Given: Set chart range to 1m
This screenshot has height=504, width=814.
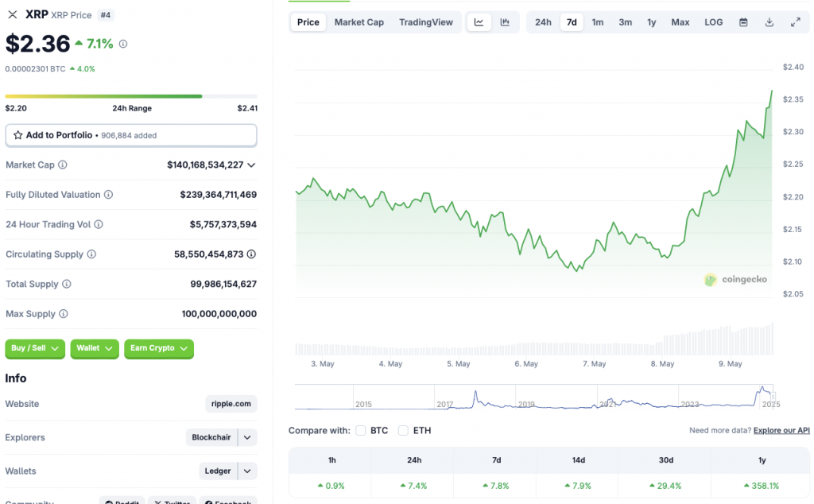Looking at the screenshot, I should click(598, 22).
